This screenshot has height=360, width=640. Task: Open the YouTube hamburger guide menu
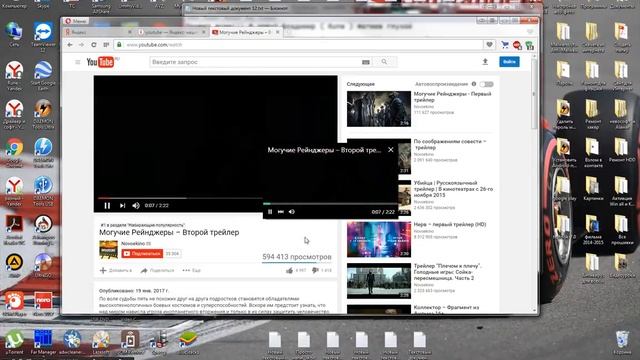(x=78, y=62)
